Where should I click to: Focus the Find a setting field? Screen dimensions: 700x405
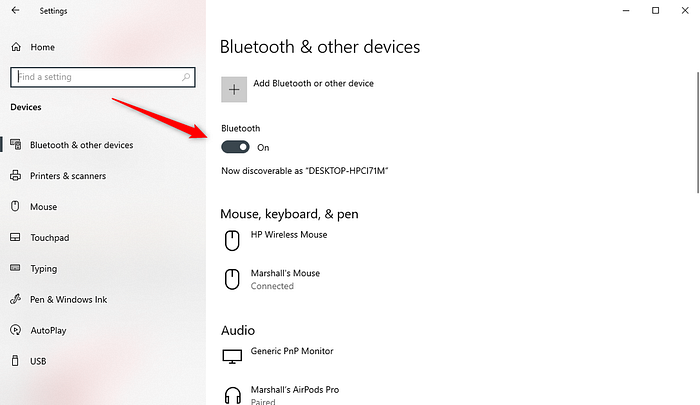pos(103,77)
